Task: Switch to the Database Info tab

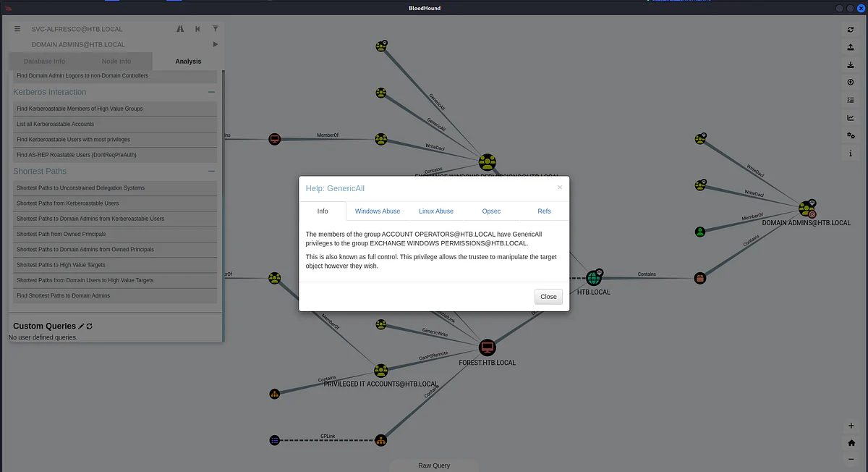Action: pyautogui.click(x=44, y=62)
